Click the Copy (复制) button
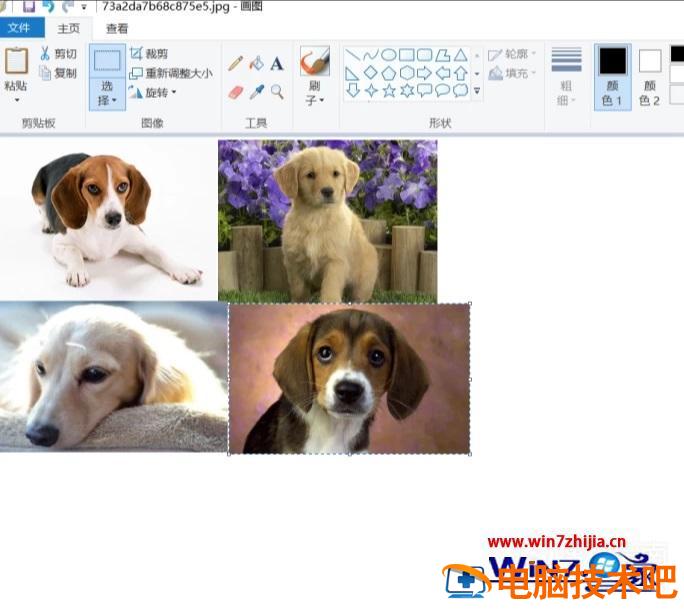 coord(58,73)
